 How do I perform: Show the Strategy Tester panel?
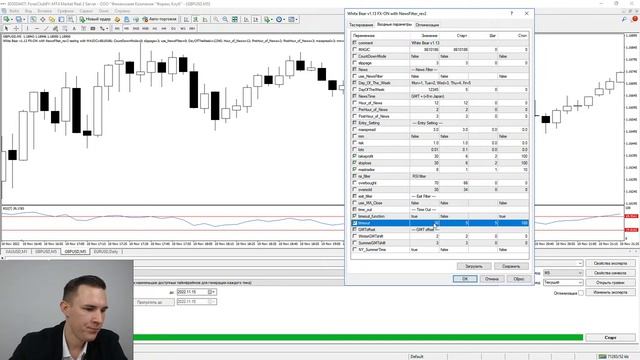(71, 19)
